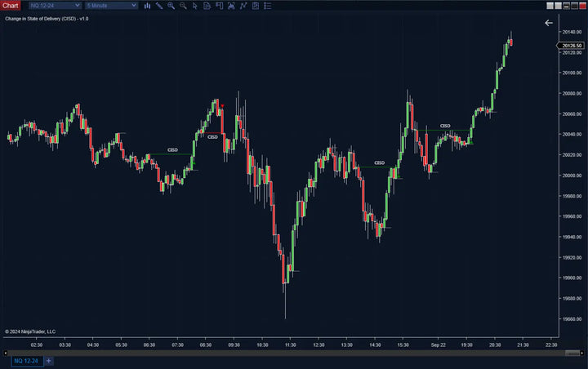
Task: Select the NQ 12-24 tab at bottom
Action: (x=25, y=360)
